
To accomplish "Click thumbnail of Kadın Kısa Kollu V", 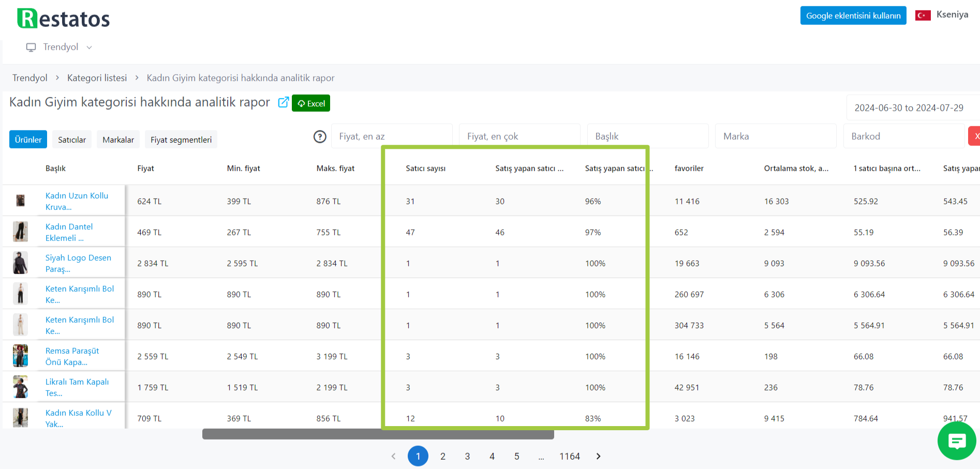I will [20, 418].
